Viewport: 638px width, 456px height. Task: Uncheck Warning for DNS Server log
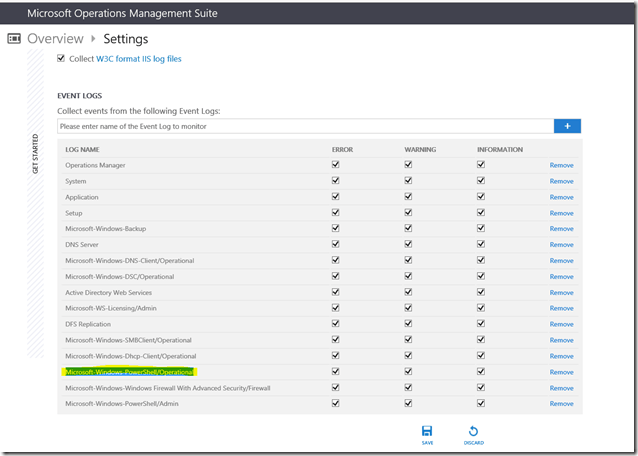pyautogui.click(x=409, y=244)
